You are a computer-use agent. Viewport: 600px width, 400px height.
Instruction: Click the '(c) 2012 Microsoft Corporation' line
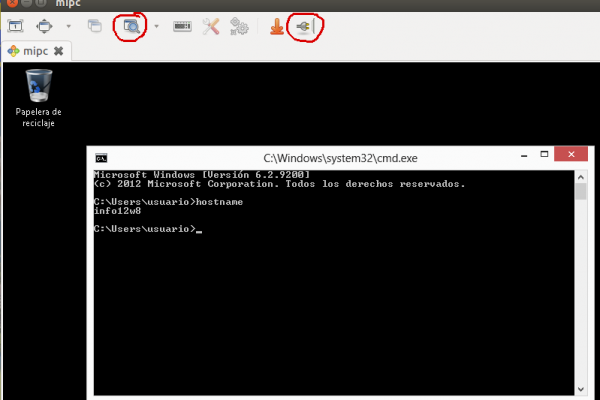[x=279, y=184]
